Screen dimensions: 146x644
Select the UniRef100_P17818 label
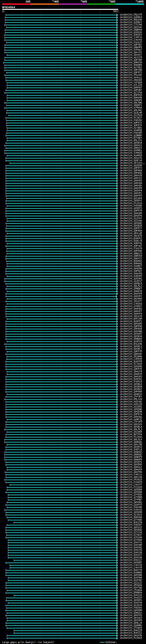tap(131, 364)
